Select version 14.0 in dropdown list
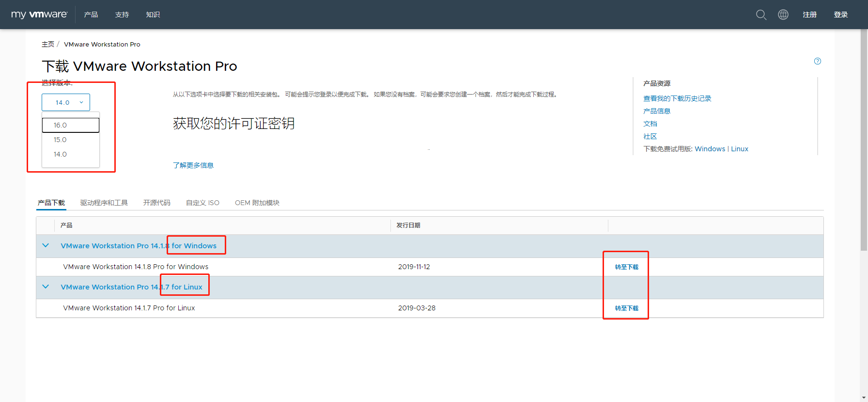 click(71, 154)
